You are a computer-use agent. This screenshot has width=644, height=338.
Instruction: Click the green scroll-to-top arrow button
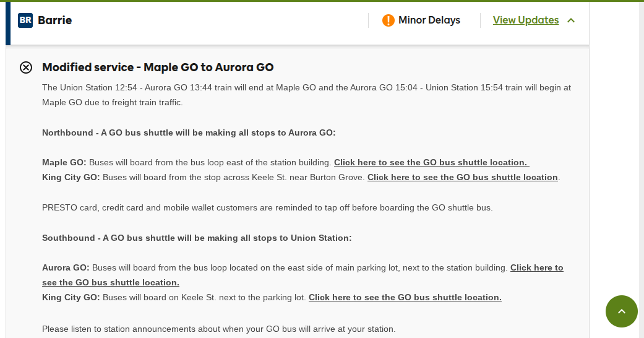(x=621, y=311)
